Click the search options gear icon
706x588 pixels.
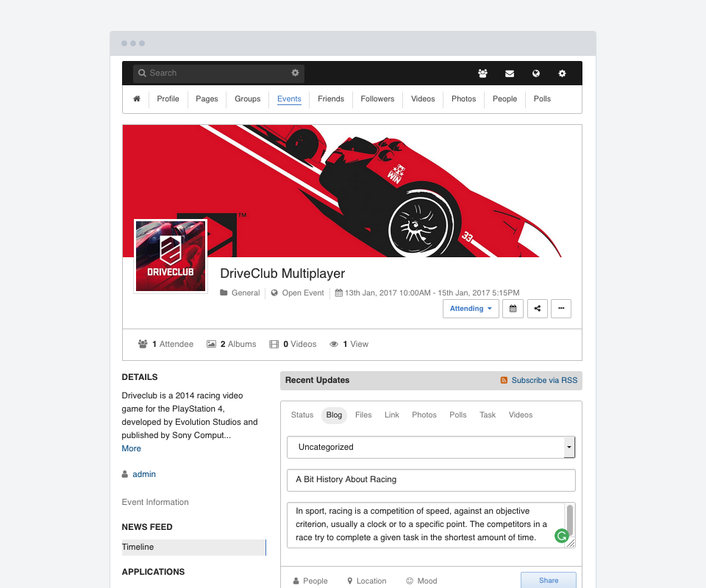(295, 73)
